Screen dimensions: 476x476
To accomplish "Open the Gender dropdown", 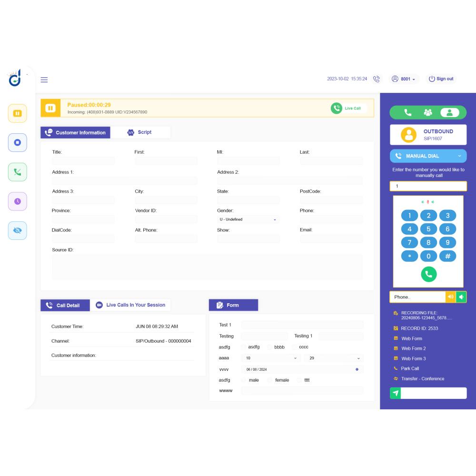I will coord(248,219).
